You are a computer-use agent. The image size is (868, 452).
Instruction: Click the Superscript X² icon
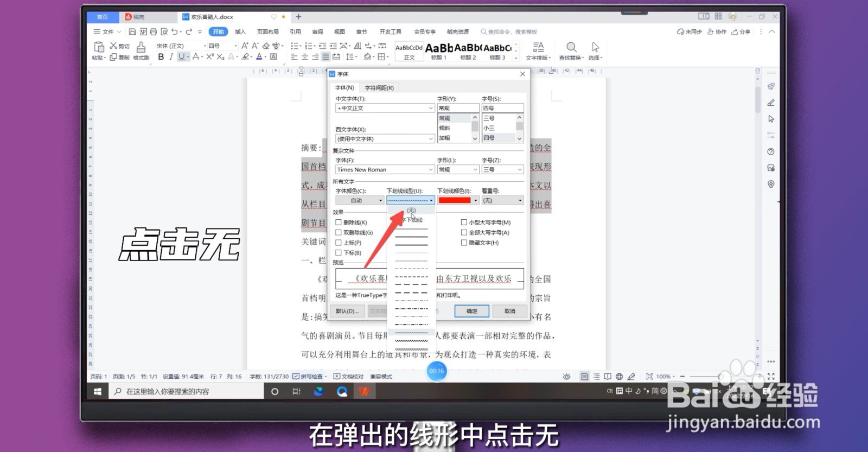pos(209,56)
